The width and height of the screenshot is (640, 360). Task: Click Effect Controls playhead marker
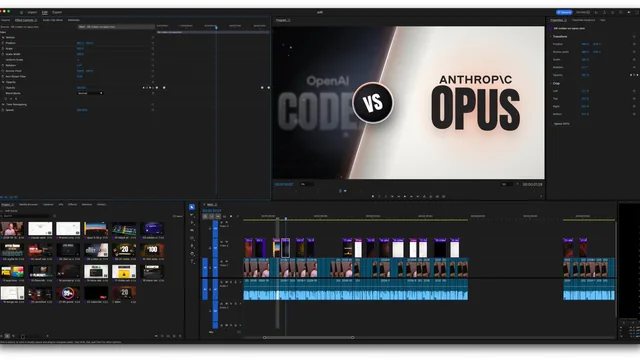click(216, 27)
